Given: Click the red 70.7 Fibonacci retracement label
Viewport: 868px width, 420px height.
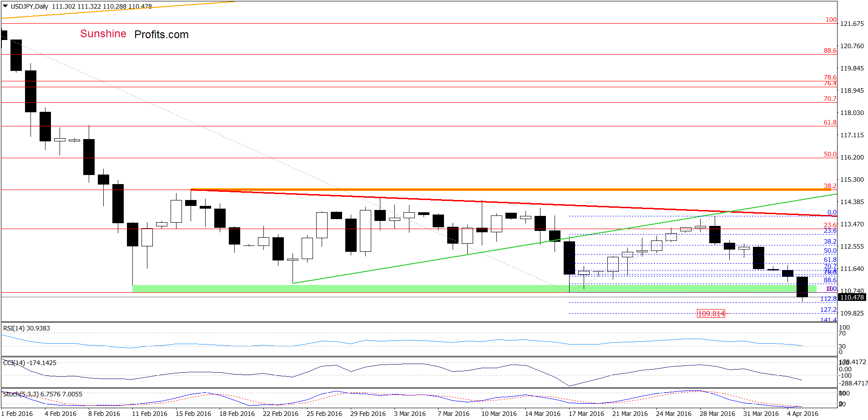Looking at the screenshot, I should tap(830, 99).
